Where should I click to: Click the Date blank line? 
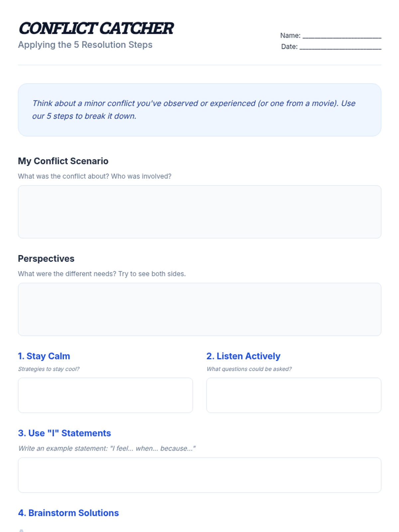click(x=340, y=48)
